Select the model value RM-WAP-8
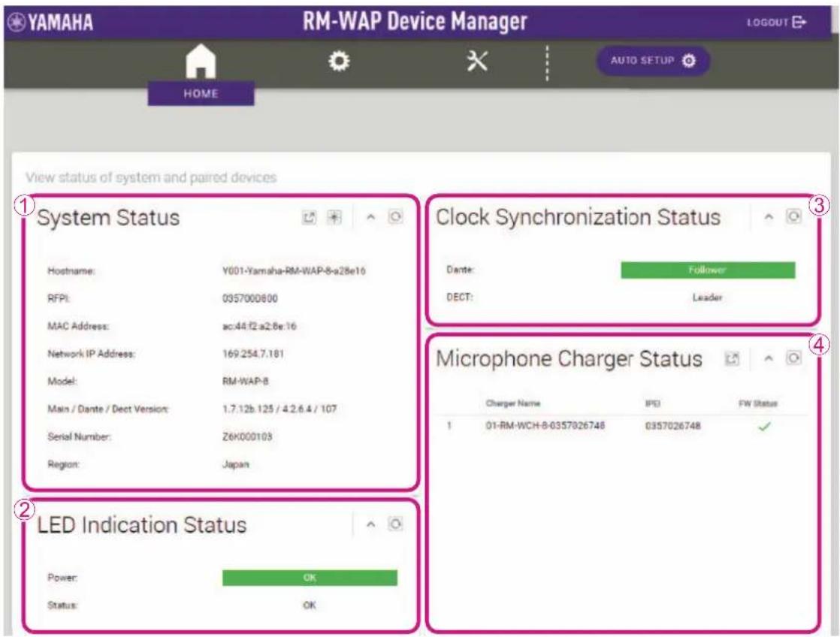The height and width of the screenshot is (637, 840). tap(246, 382)
